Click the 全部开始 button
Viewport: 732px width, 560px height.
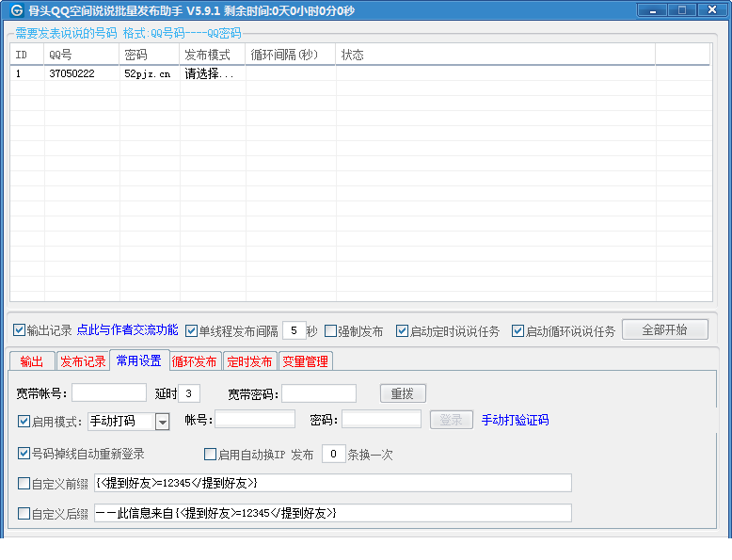(x=665, y=329)
